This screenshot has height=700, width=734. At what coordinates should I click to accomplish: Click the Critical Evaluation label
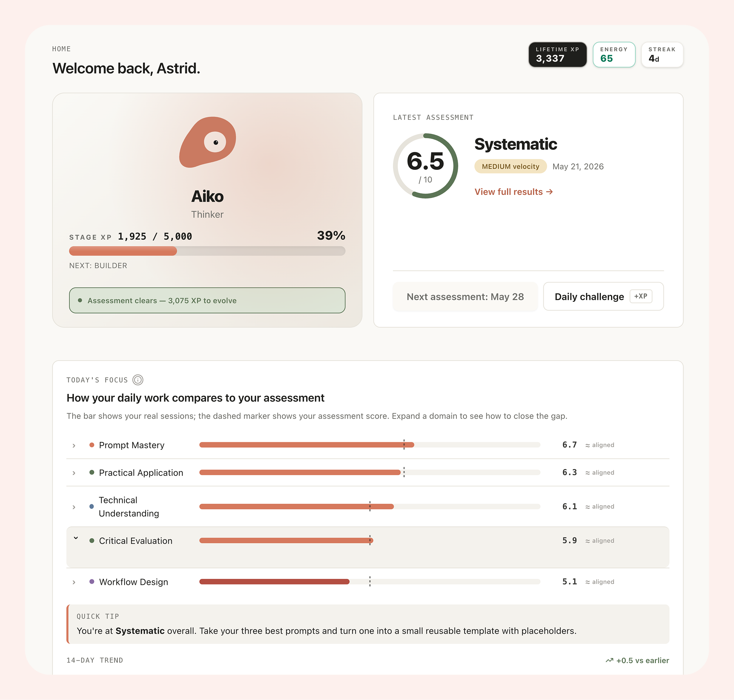pyautogui.click(x=135, y=541)
